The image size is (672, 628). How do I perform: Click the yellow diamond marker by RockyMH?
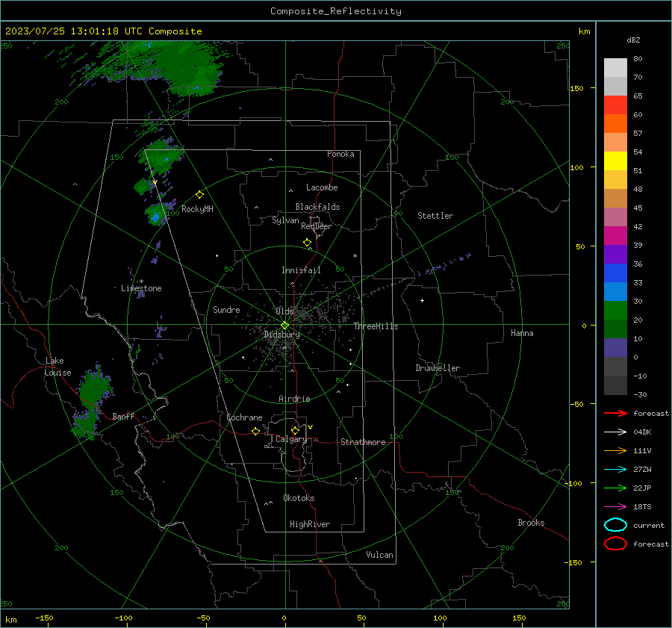tap(199, 195)
